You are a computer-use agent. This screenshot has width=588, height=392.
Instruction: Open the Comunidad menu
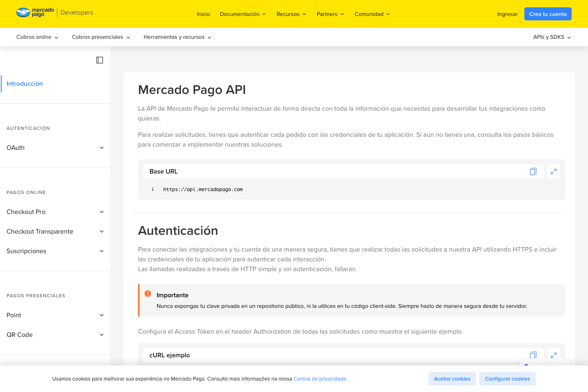372,13
